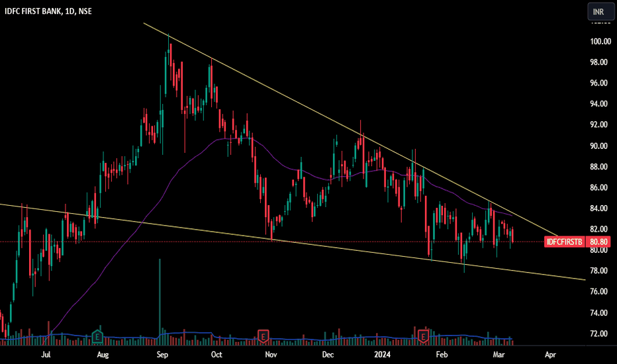Select the IDFCFIRSTB price label
The height and width of the screenshot is (364, 617).
(564, 242)
